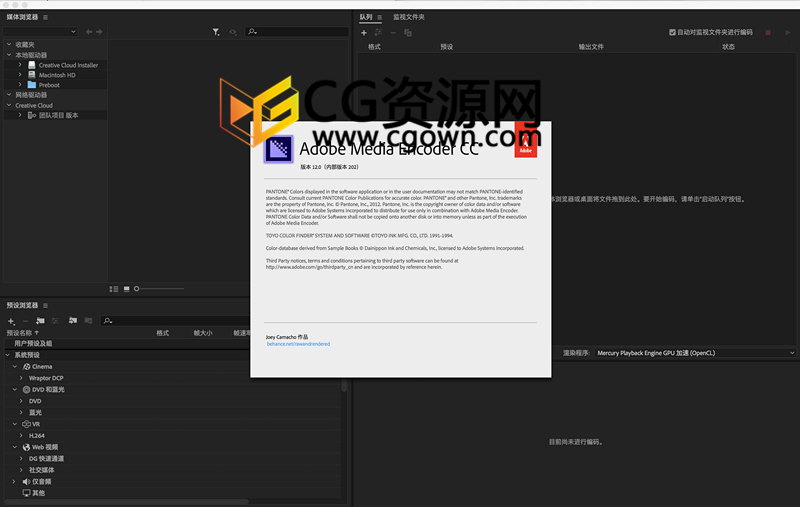
Task: Click the export presets icon
Action: pos(88,320)
